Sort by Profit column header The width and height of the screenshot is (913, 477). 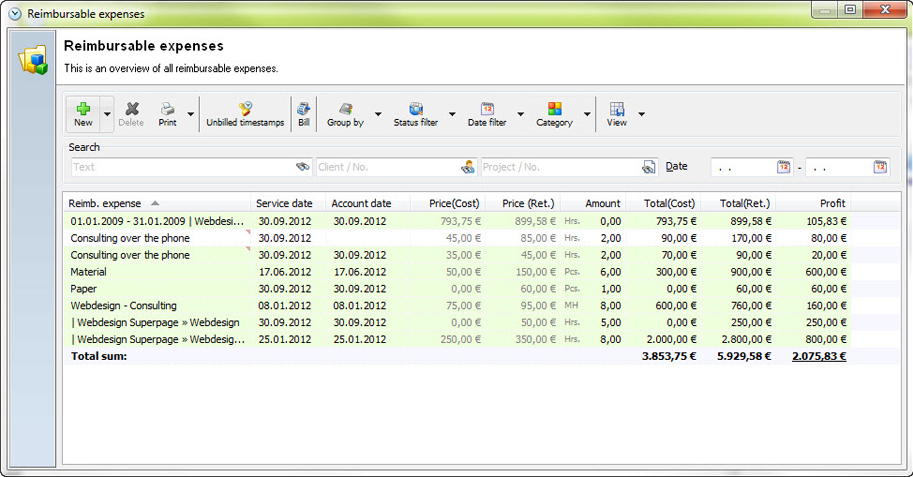click(832, 203)
